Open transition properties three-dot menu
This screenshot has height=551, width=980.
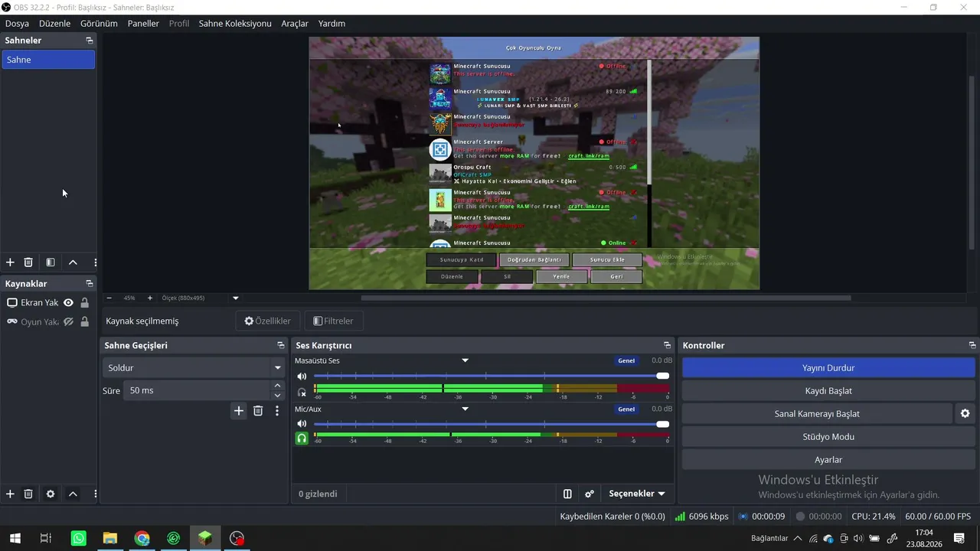(277, 411)
